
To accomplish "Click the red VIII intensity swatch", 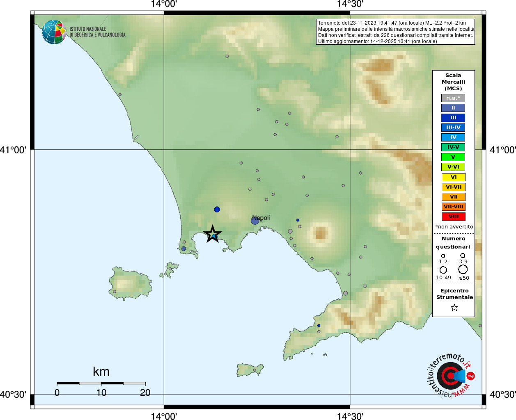I will 453,217.
